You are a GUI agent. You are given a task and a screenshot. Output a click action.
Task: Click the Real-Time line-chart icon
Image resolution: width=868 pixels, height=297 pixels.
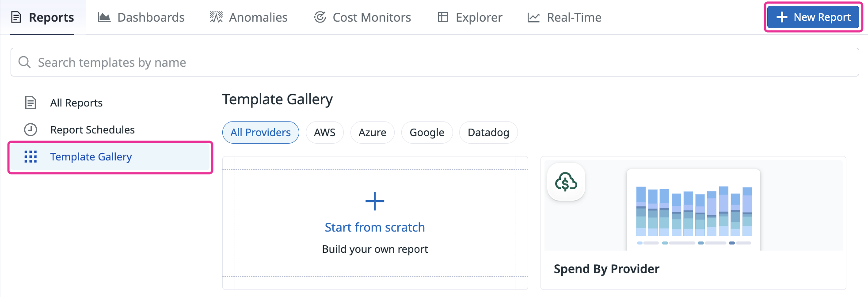point(533,17)
